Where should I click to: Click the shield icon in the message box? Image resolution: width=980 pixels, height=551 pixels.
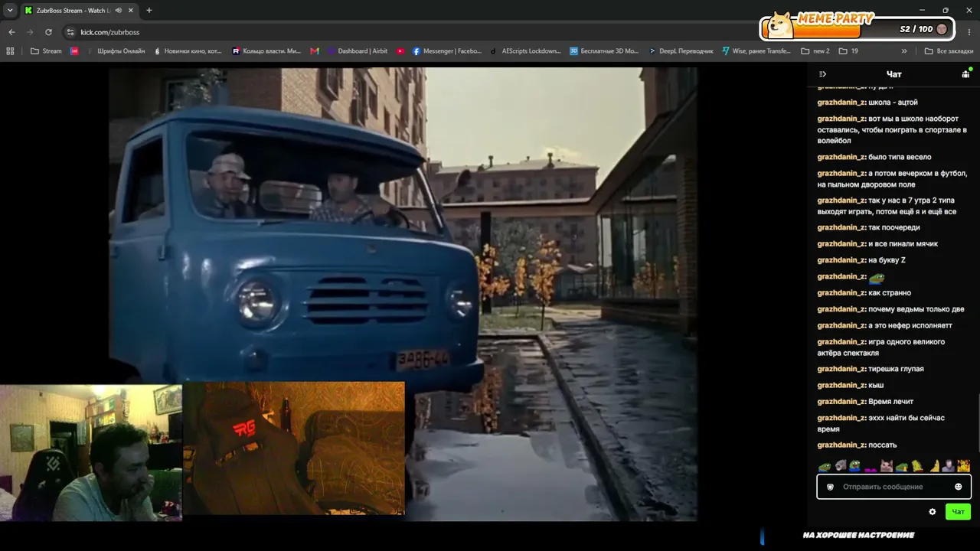(x=830, y=487)
